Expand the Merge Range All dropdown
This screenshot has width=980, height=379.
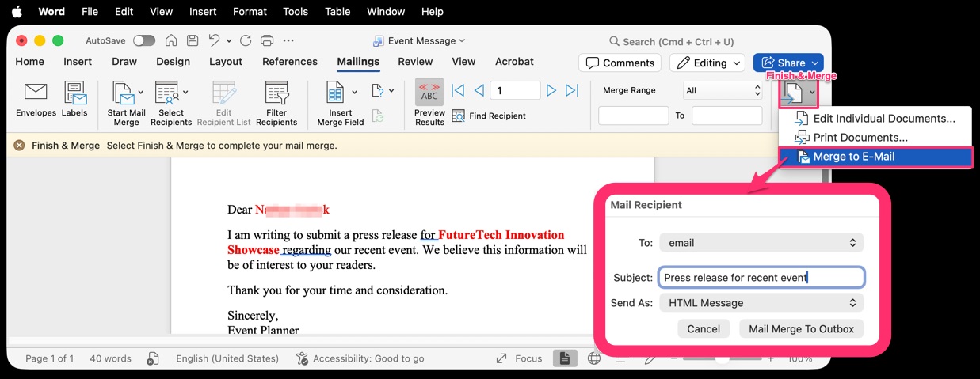721,91
